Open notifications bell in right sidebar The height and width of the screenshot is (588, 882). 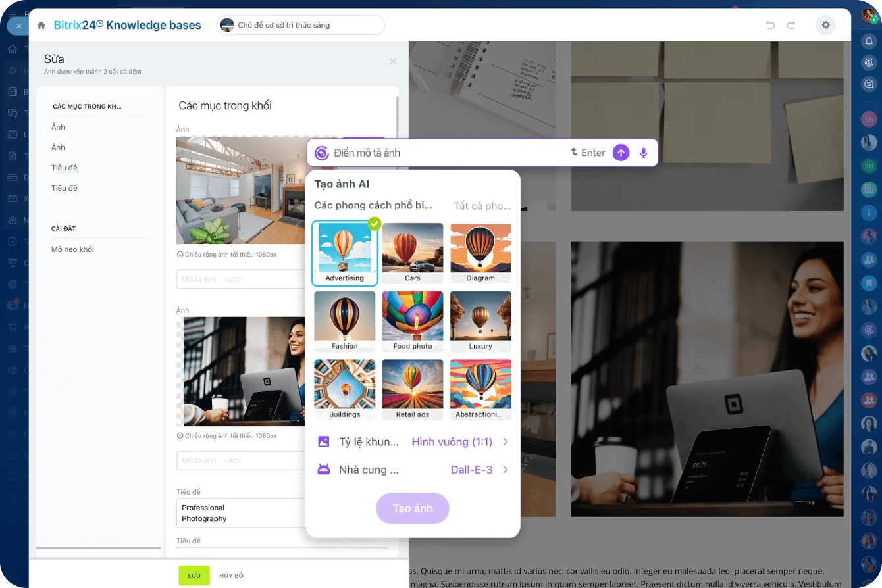click(x=869, y=41)
